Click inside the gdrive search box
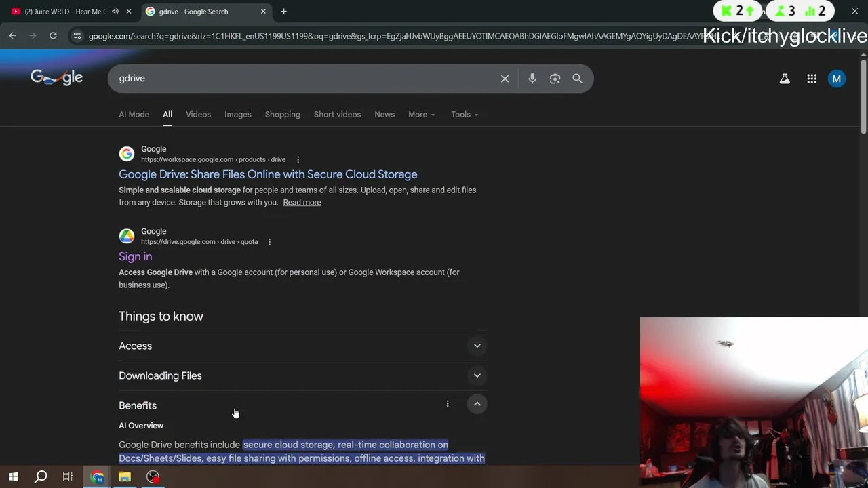The height and width of the screenshot is (488, 868). (x=305, y=79)
